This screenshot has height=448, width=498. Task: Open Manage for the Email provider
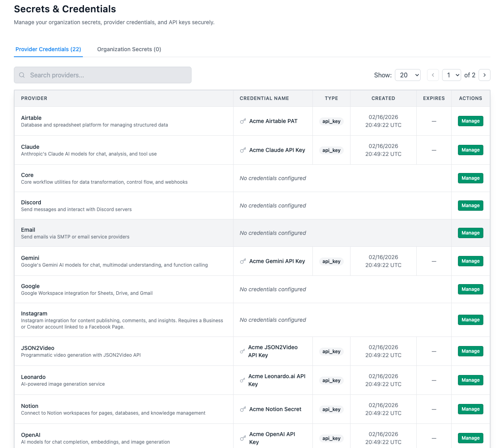click(470, 233)
